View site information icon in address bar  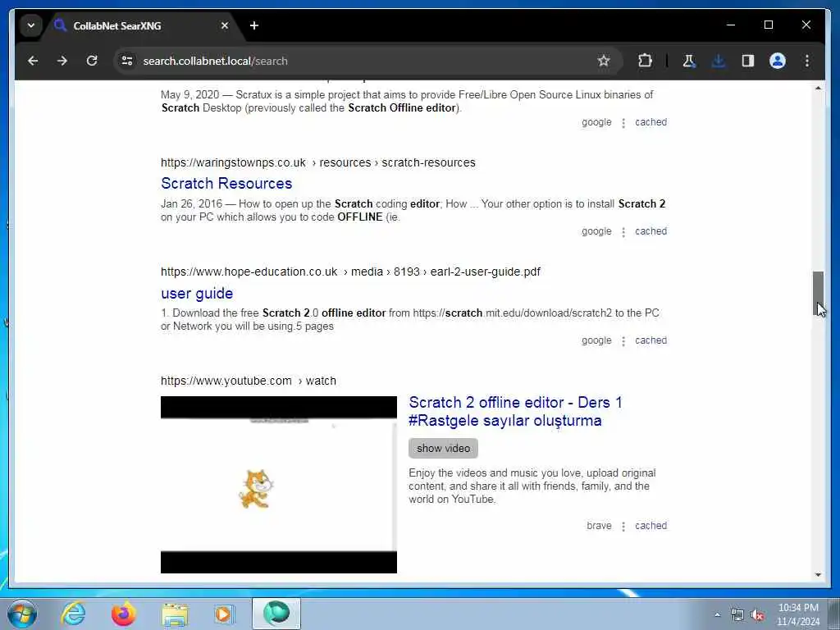coord(127,61)
